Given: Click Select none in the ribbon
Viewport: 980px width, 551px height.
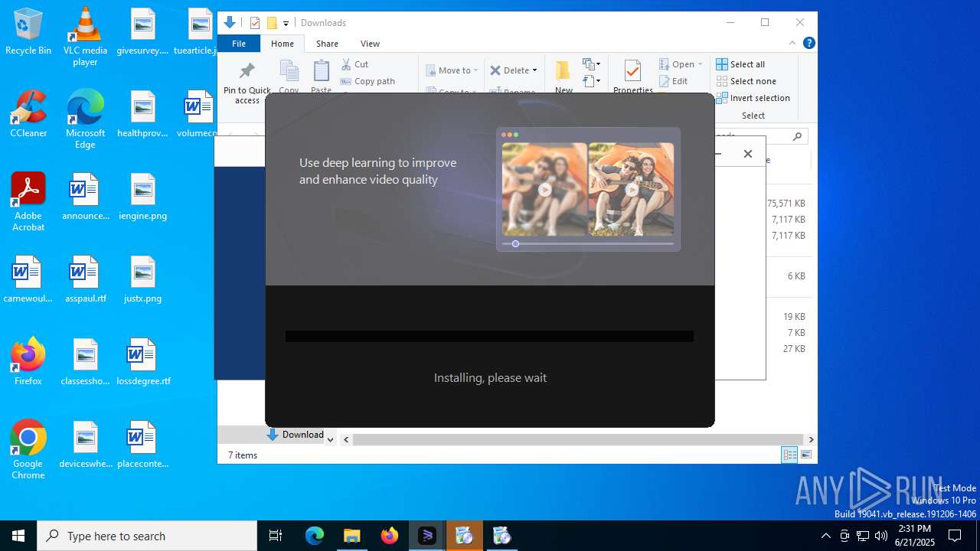Looking at the screenshot, I should (x=746, y=81).
